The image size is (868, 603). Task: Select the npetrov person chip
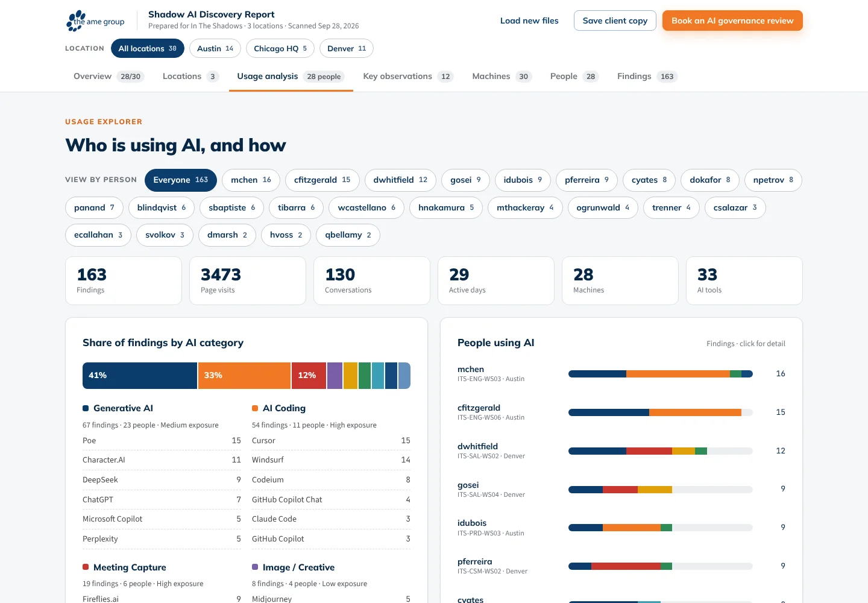773,180
